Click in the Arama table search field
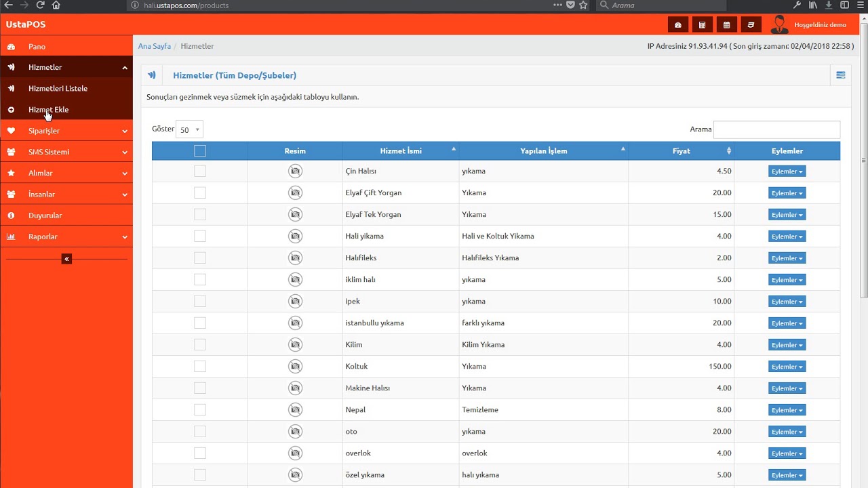The height and width of the screenshot is (488, 868). click(x=776, y=129)
